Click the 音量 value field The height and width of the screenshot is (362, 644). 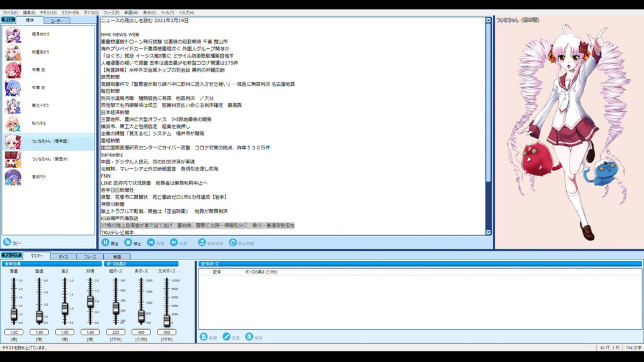coord(13,332)
